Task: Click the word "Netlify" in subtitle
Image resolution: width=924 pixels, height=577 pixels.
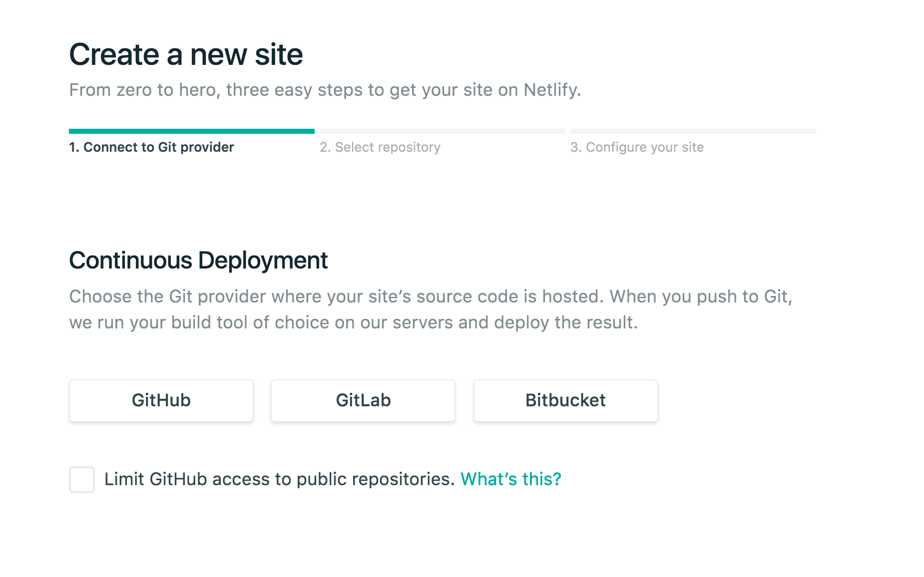Action: 550,90
